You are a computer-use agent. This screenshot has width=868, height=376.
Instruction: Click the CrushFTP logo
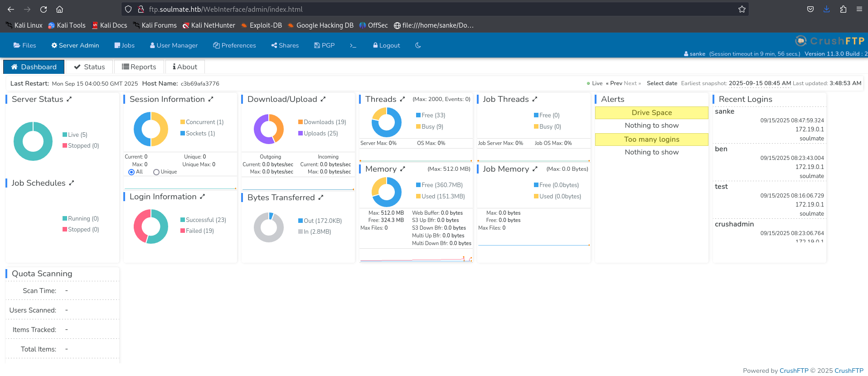(x=829, y=41)
